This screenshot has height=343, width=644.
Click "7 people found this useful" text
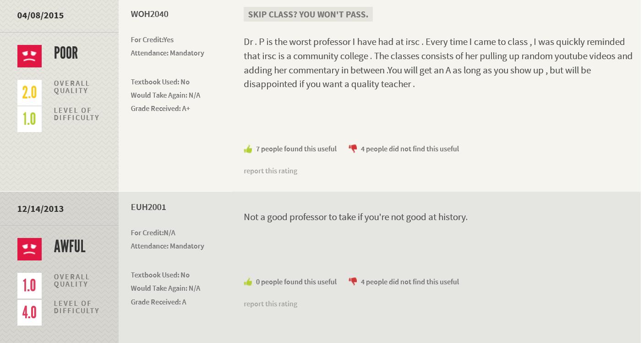(x=296, y=149)
